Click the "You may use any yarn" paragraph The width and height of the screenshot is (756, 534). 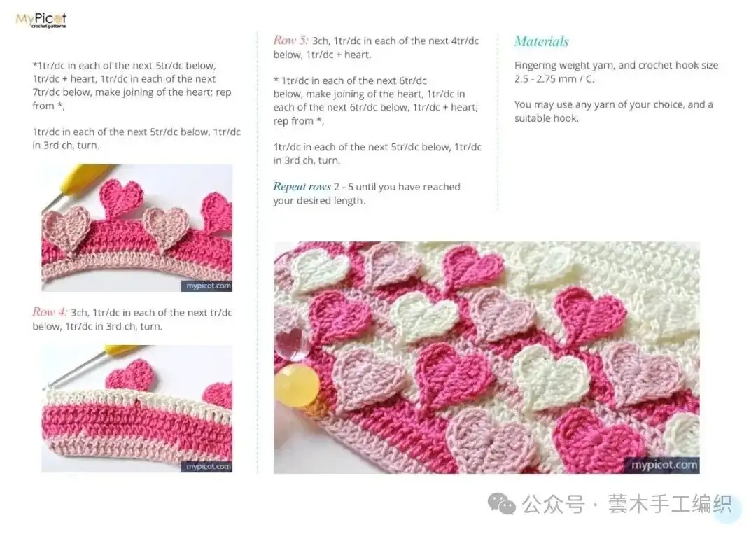[x=613, y=111]
